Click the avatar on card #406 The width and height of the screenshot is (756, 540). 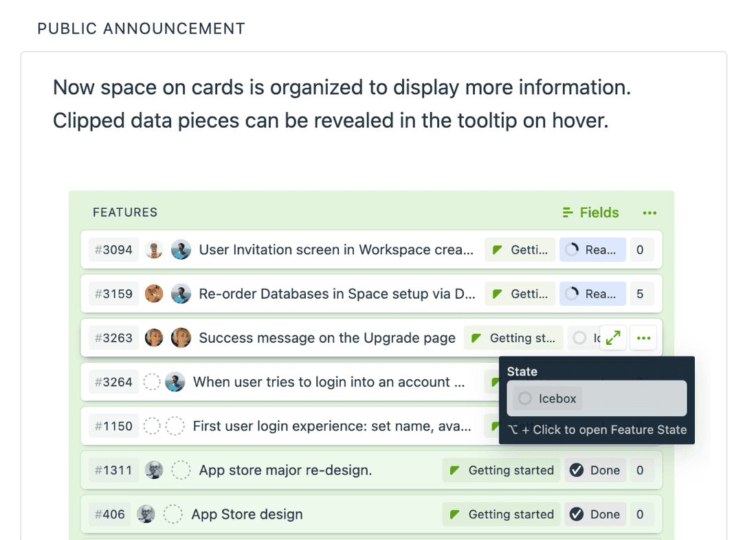pyautogui.click(x=146, y=514)
